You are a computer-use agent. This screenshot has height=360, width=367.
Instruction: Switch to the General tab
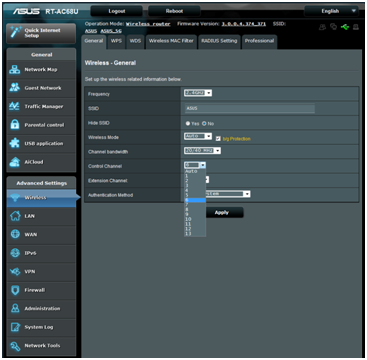(94, 41)
